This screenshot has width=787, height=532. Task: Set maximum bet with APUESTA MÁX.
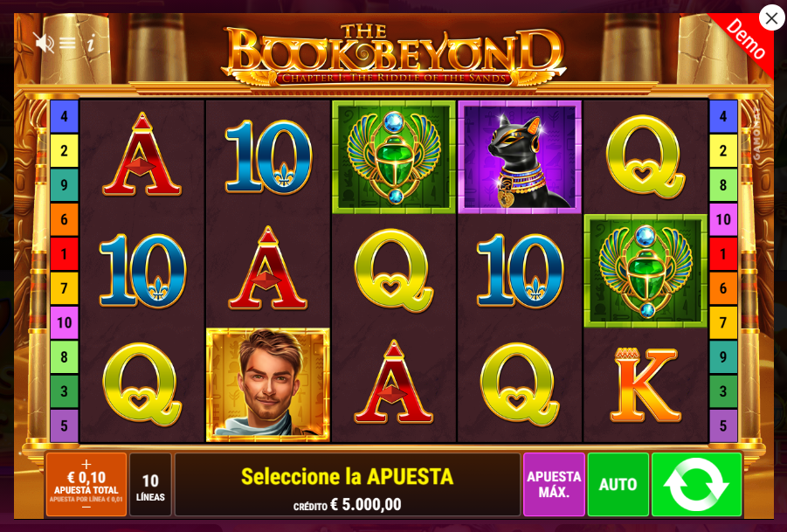(x=554, y=484)
